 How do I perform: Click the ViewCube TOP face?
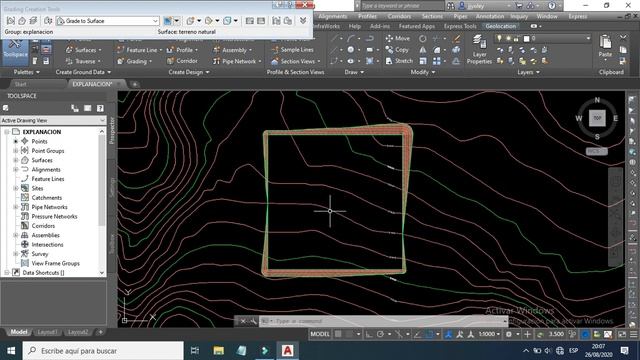597,118
